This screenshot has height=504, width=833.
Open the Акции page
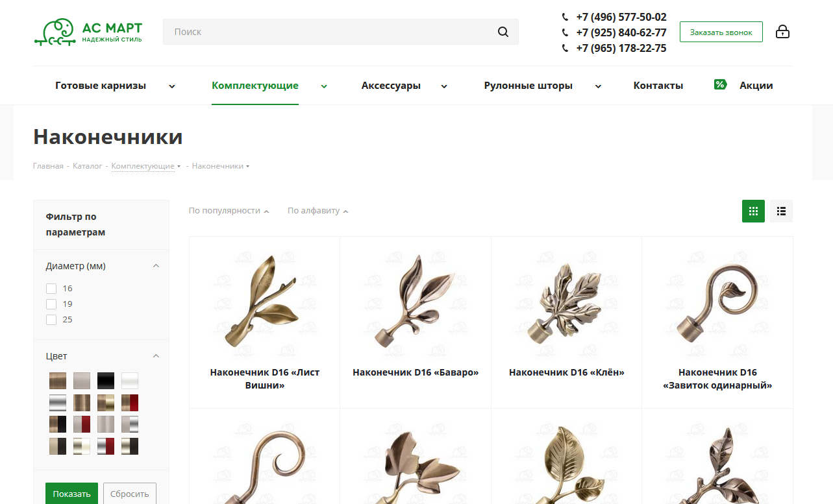[756, 86]
